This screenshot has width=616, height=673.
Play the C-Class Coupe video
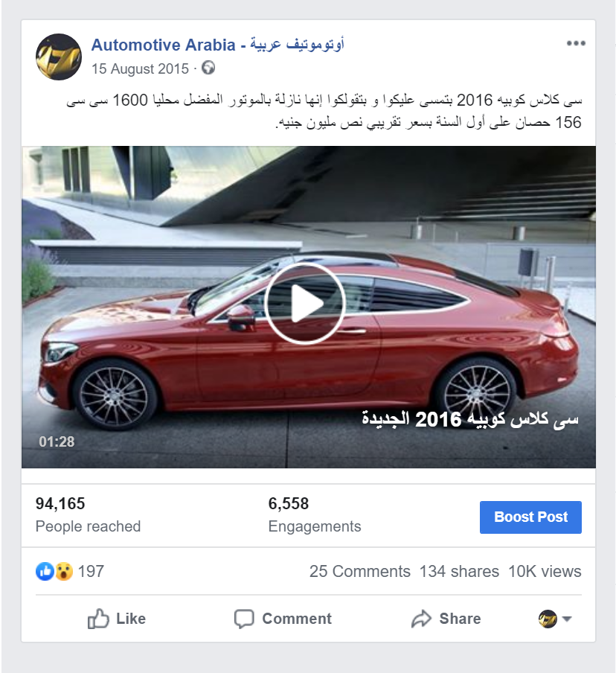[x=305, y=304]
